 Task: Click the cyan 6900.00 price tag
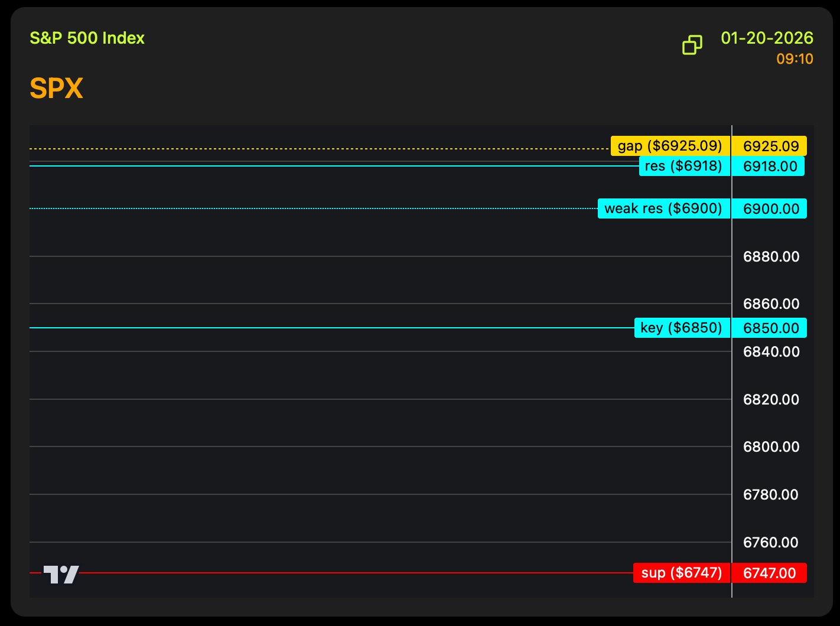[x=770, y=208]
